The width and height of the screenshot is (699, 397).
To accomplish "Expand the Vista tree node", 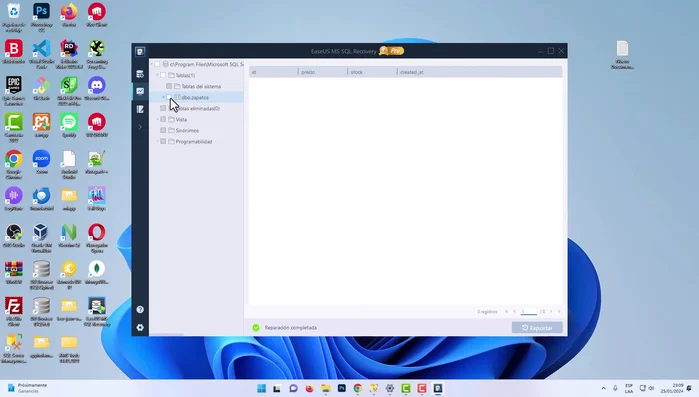I will coord(157,119).
